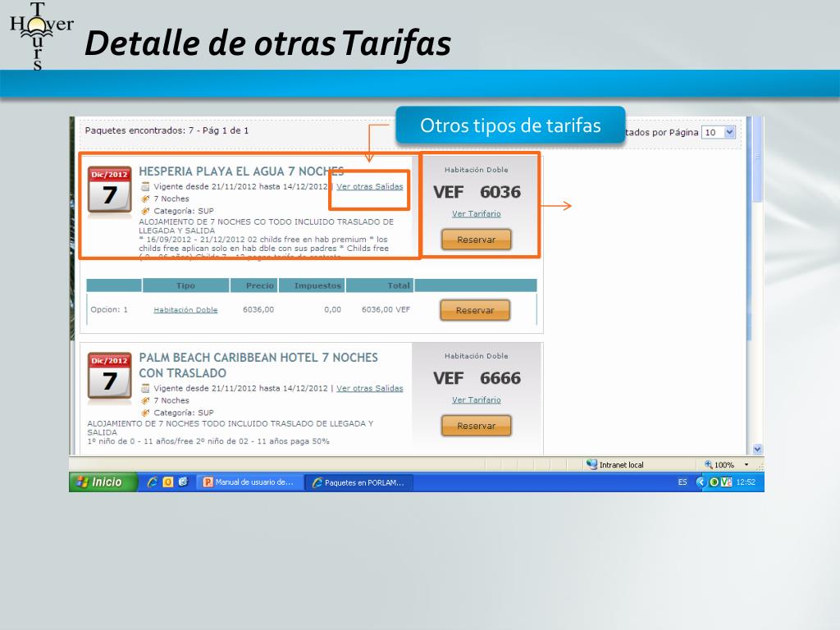This screenshot has height=630, width=840.
Task: Click the Otros tipos de tarifas callout
Action: point(510,126)
